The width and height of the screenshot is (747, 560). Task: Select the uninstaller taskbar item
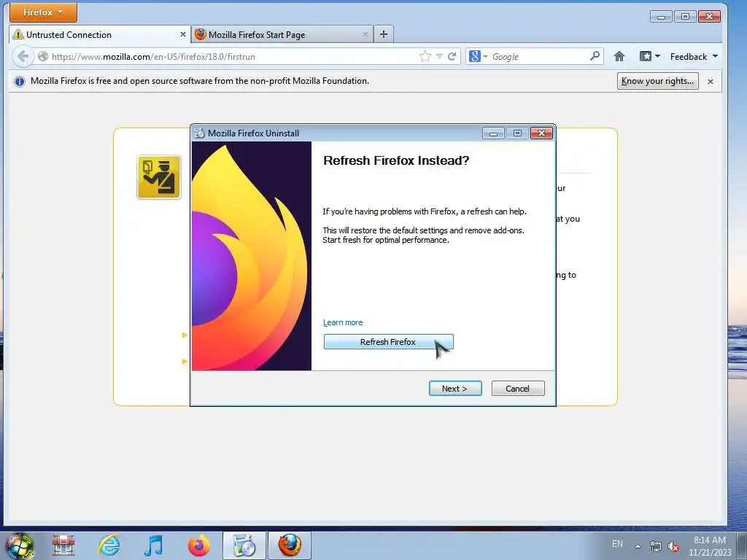[244, 545]
